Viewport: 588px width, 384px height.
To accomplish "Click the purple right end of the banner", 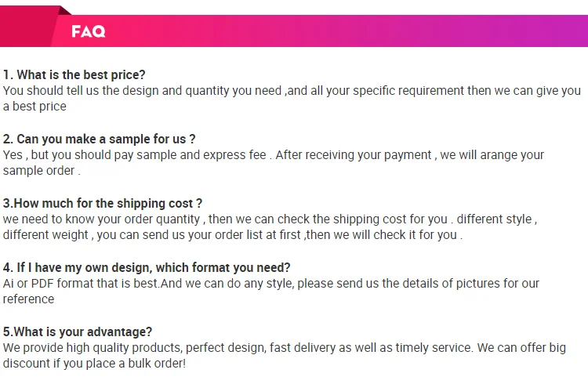I will click(x=549, y=31).
